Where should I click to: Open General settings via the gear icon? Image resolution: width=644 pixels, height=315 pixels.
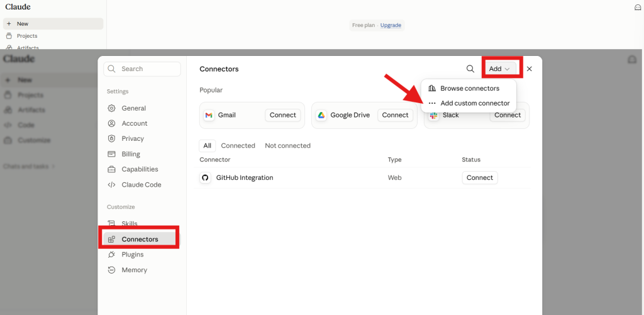pyautogui.click(x=111, y=108)
